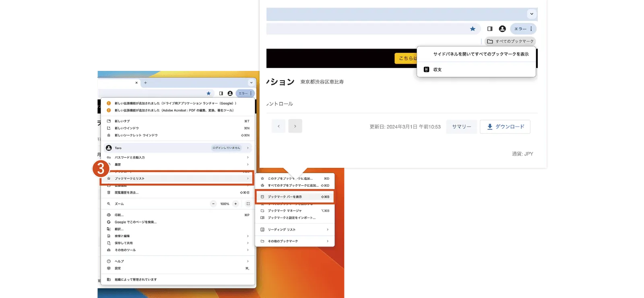Click the 100% zoom value
The height and width of the screenshot is (298, 644).
point(225,204)
